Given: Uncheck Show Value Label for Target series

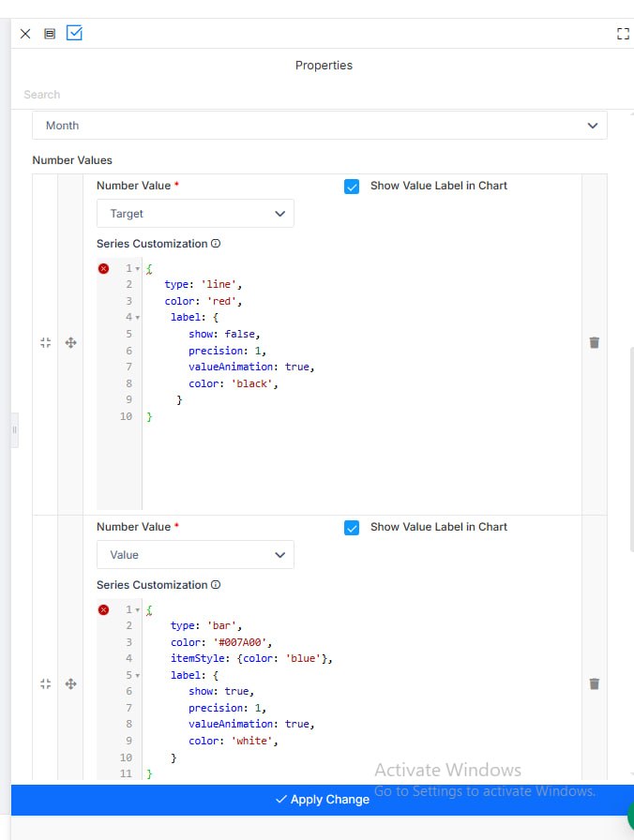Looking at the screenshot, I should (352, 187).
